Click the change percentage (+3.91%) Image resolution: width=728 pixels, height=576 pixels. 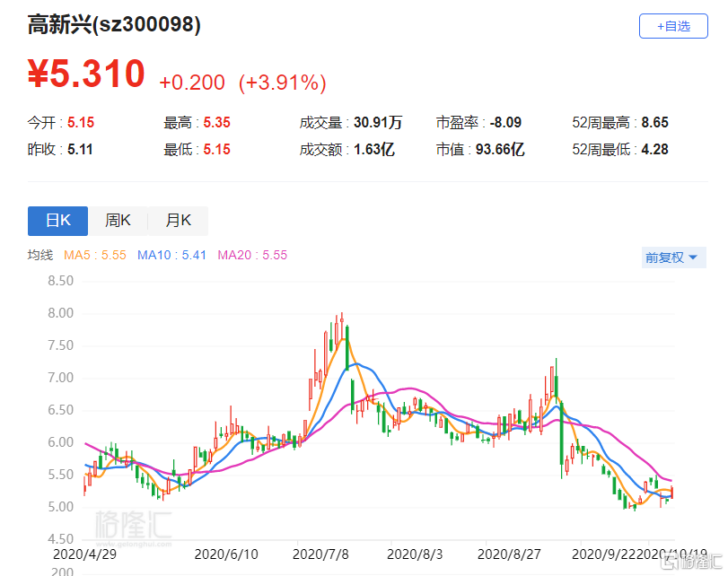click(282, 83)
